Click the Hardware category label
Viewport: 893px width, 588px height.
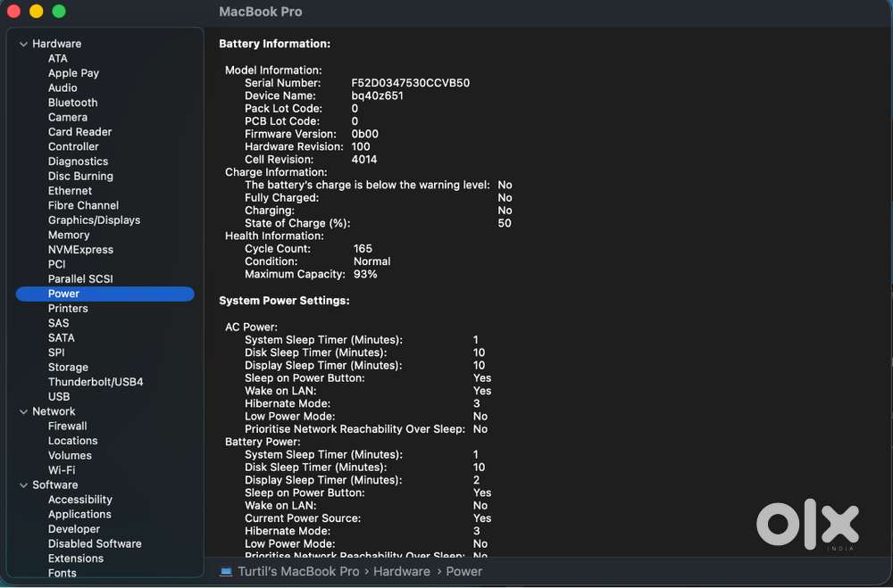(56, 44)
